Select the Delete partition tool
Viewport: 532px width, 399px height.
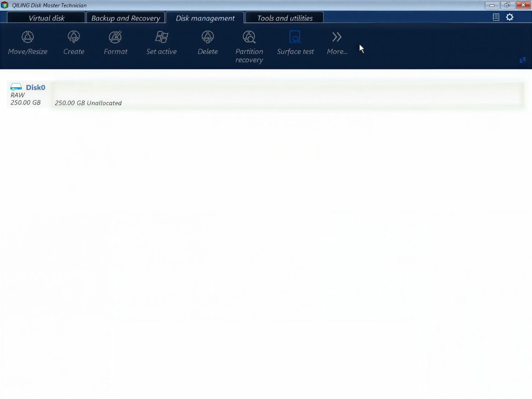(x=208, y=43)
